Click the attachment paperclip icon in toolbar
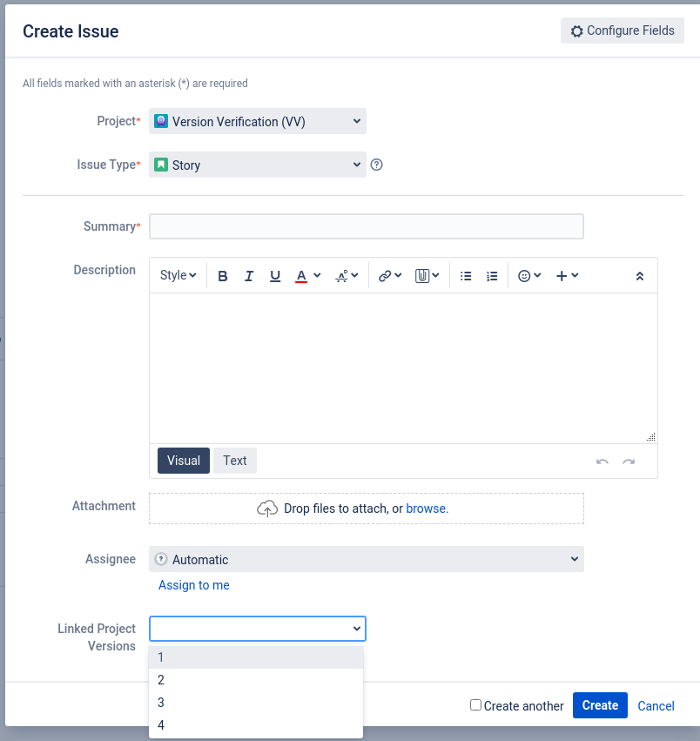Screen dimensions: 700x741 click(x=422, y=276)
